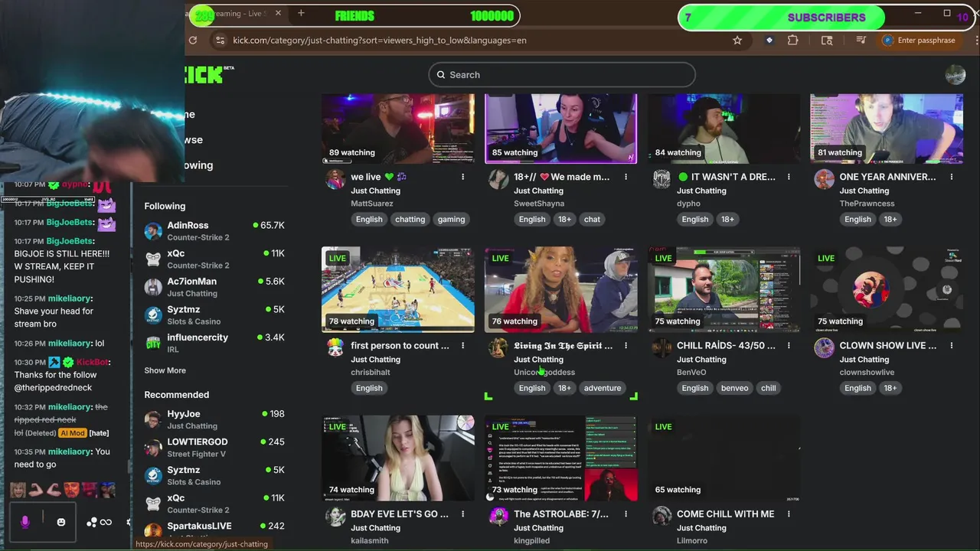Open options menu for Unicorngoddess stream
Viewport: 980px width, 551px height.
[x=626, y=345]
